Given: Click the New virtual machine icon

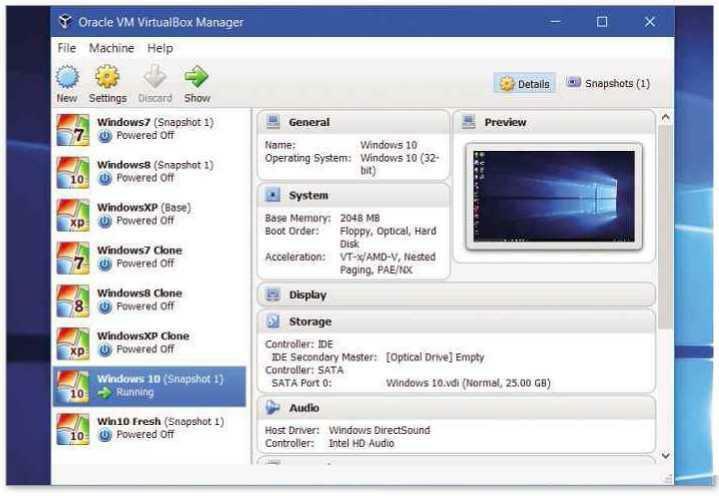Looking at the screenshot, I should (x=67, y=77).
